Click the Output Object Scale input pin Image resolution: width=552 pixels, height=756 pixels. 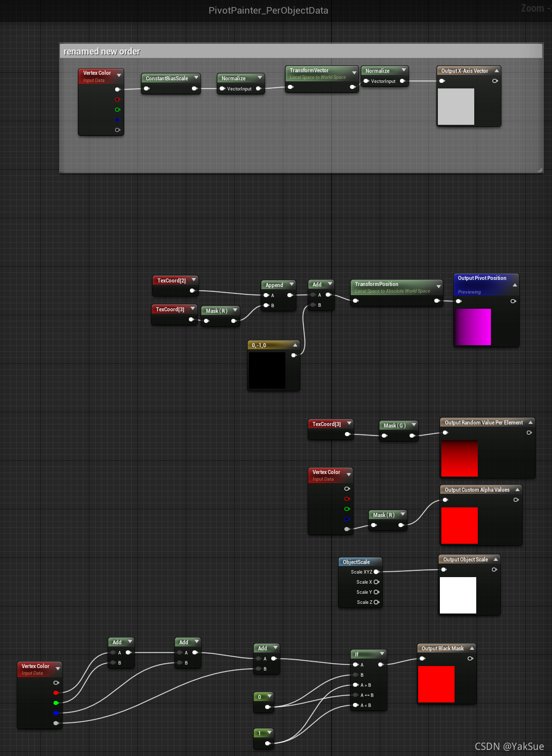pyautogui.click(x=444, y=570)
